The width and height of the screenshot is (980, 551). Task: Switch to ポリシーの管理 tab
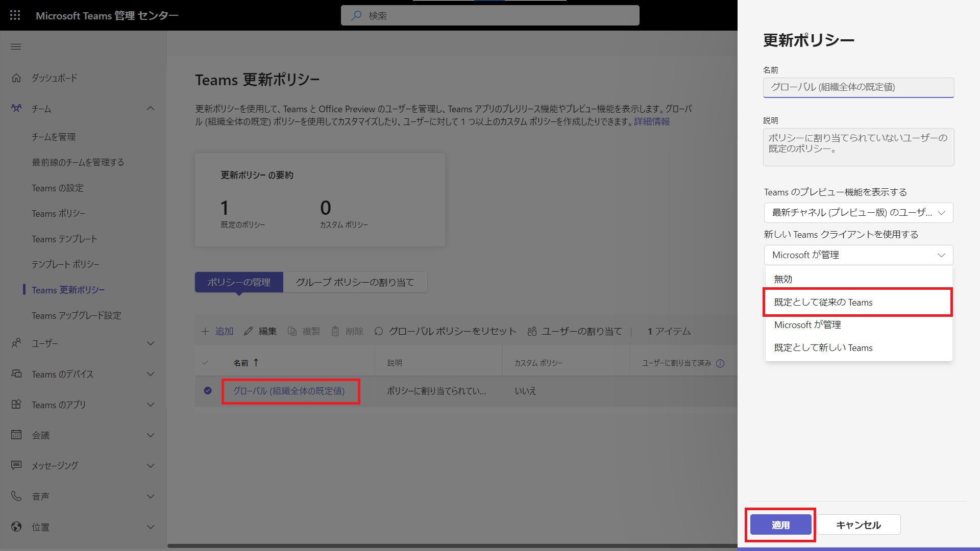pos(239,282)
